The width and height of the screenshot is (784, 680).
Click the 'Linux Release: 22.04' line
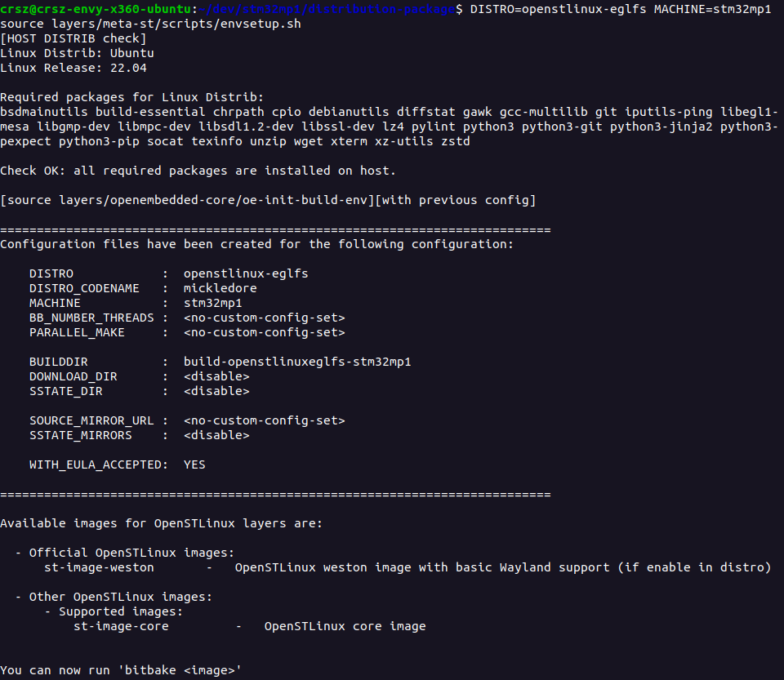[x=73, y=68]
